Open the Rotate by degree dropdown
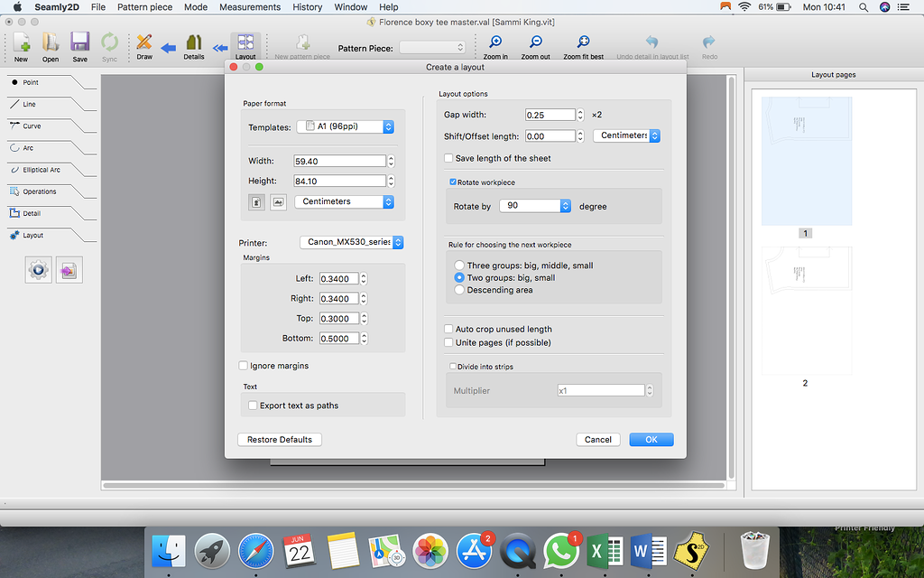The image size is (924, 578). click(535, 206)
